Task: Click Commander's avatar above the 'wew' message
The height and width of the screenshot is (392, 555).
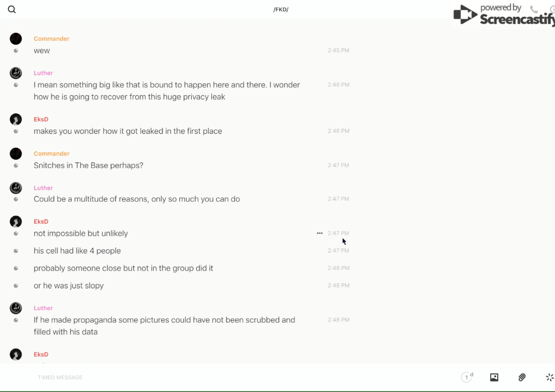Action: coord(16,39)
